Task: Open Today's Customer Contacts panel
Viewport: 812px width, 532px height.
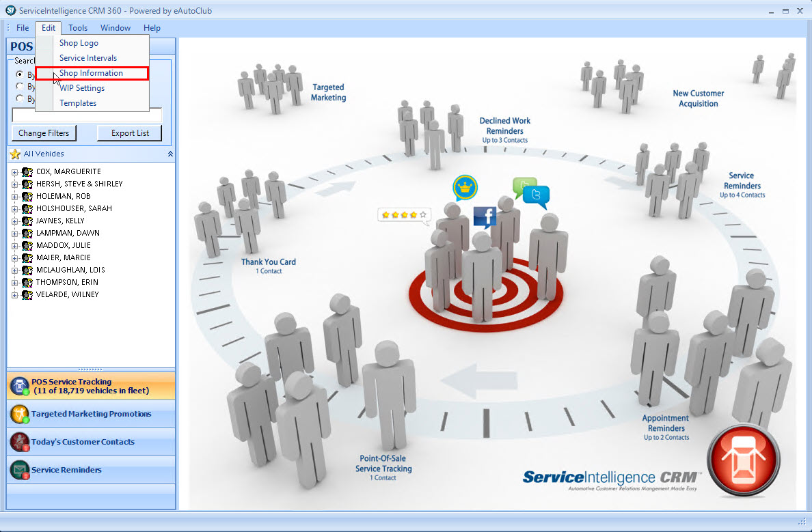Action: 91,442
